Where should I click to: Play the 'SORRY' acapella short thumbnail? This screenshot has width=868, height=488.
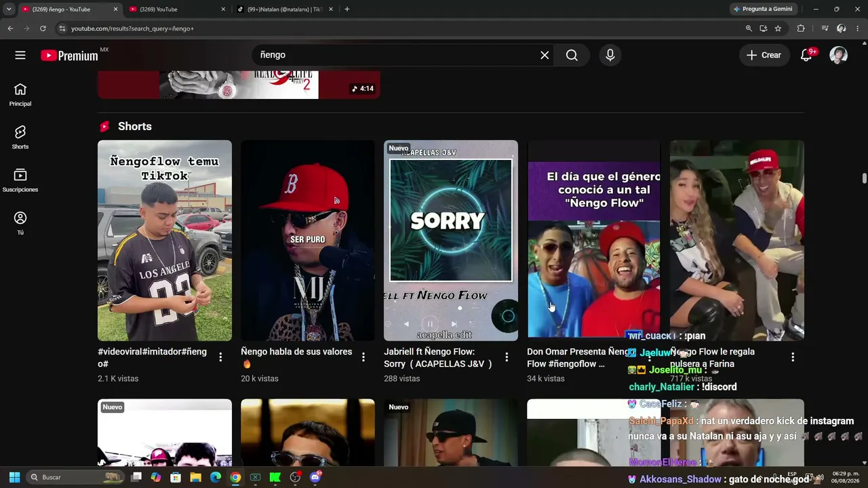click(x=451, y=241)
